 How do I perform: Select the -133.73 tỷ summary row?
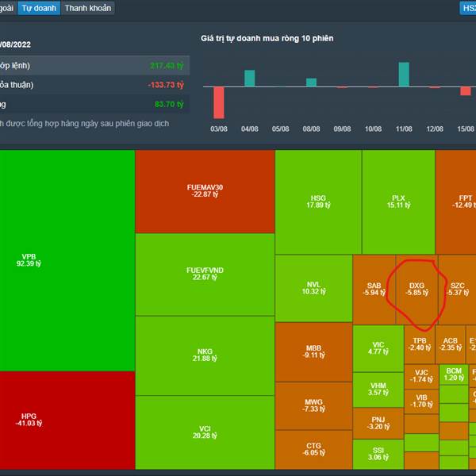(x=94, y=85)
